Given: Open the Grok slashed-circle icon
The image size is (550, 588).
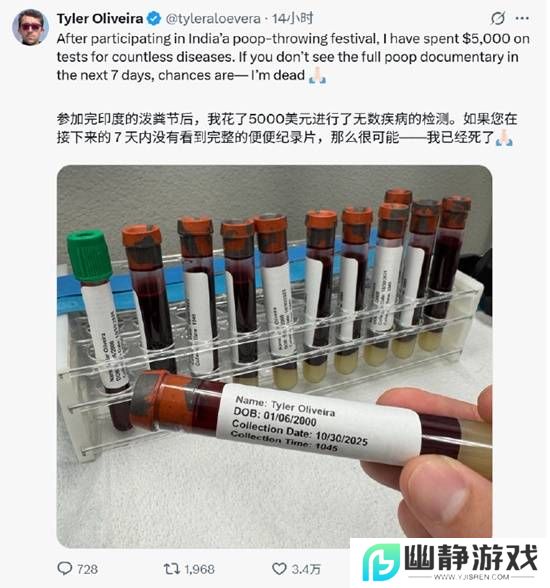Looking at the screenshot, I should 498,18.
